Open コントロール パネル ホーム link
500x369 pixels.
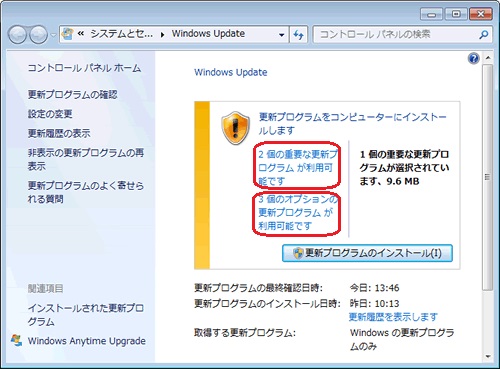tap(84, 68)
